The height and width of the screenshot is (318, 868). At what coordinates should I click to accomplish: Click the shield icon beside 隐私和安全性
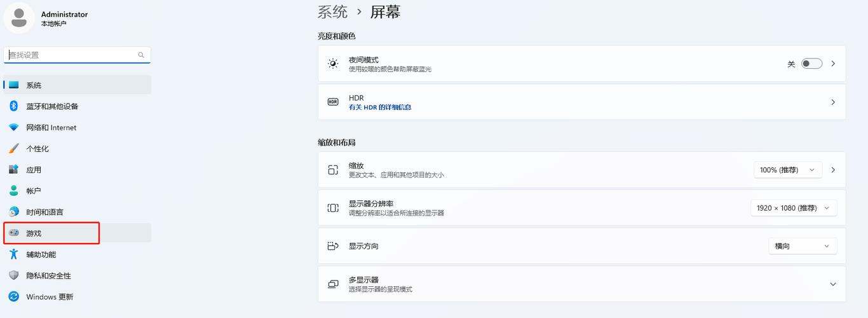(14, 275)
